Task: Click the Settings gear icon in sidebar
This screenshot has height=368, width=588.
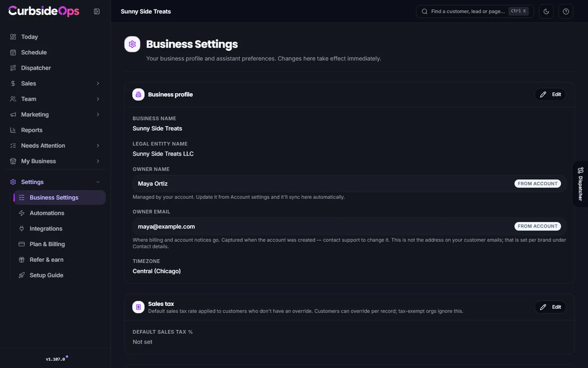Action: click(13, 182)
